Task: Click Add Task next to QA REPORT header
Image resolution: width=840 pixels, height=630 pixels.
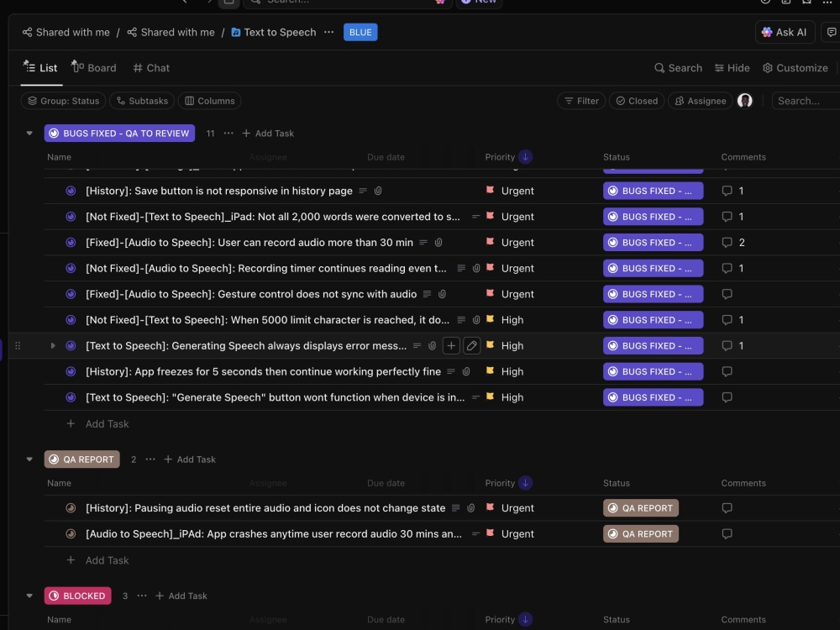Action: tap(190, 459)
